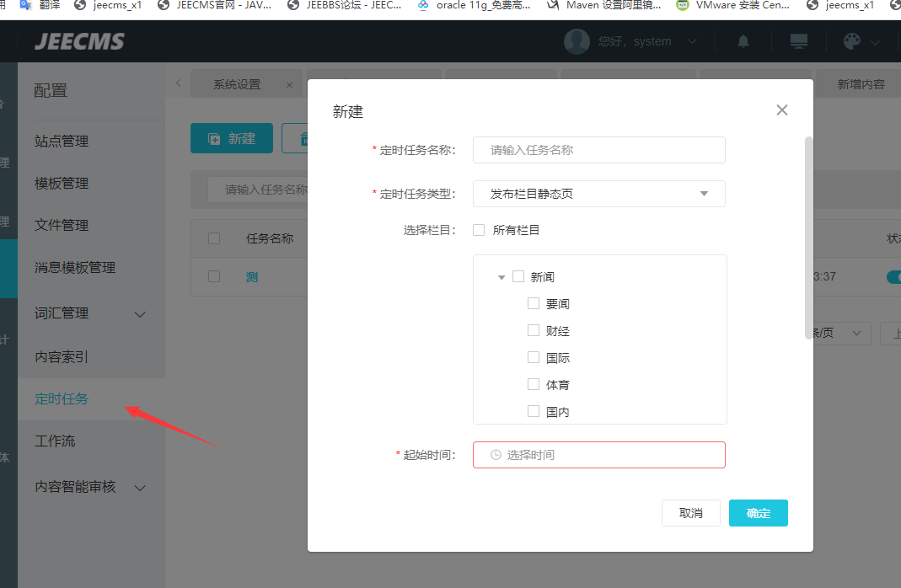
Task: Click the monitor icon in header
Action: pyautogui.click(x=798, y=41)
